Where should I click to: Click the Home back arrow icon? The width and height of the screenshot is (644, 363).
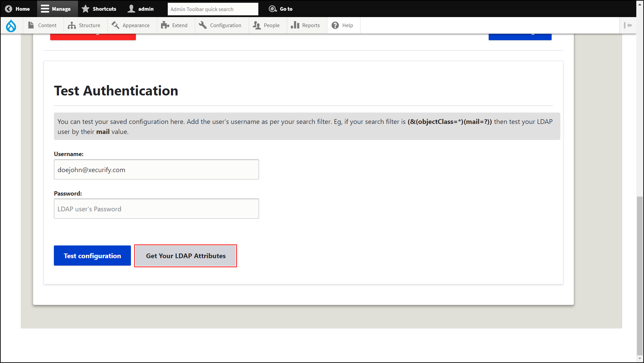tap(9, 9)
